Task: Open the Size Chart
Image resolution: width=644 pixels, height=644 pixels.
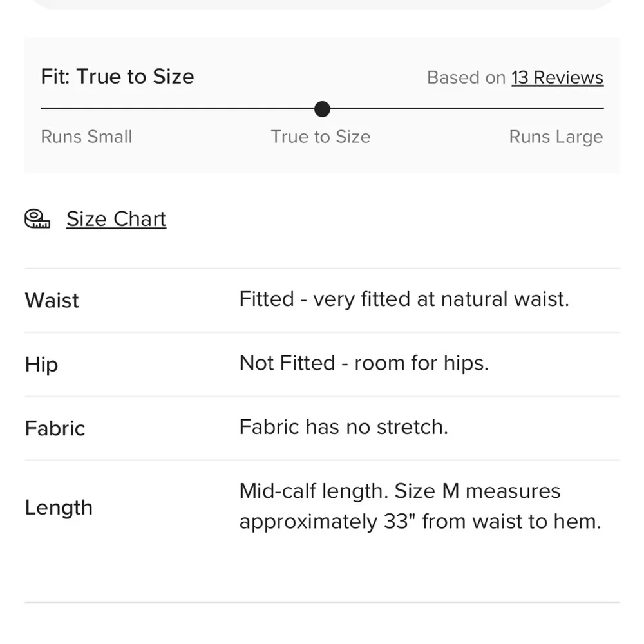Action: pos(116,219)
